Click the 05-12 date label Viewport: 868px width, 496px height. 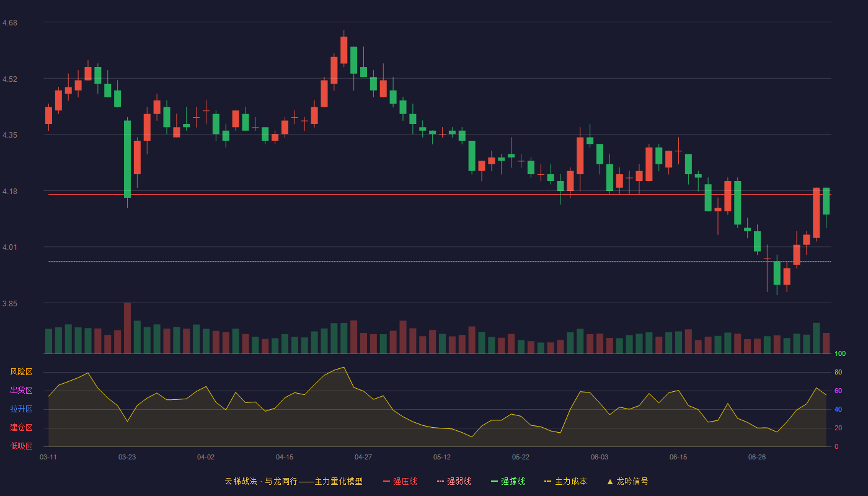[442, 457]
